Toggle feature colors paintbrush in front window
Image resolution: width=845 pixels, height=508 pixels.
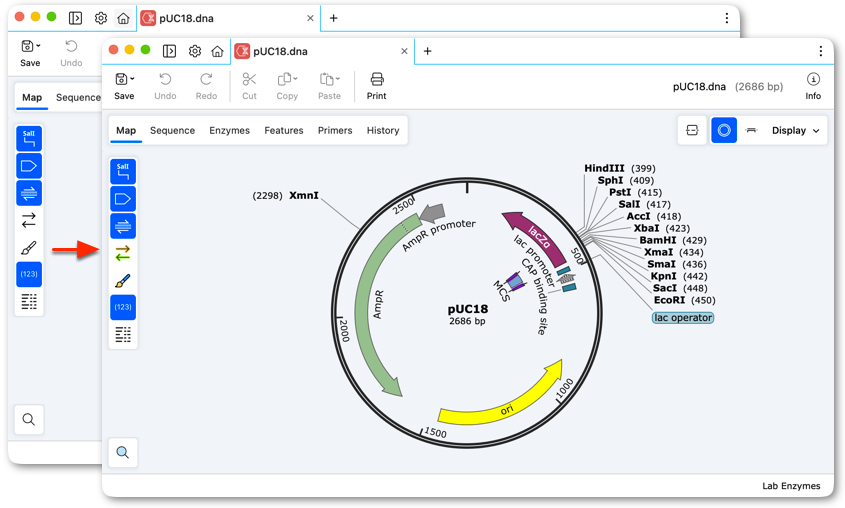pos(123,280)
